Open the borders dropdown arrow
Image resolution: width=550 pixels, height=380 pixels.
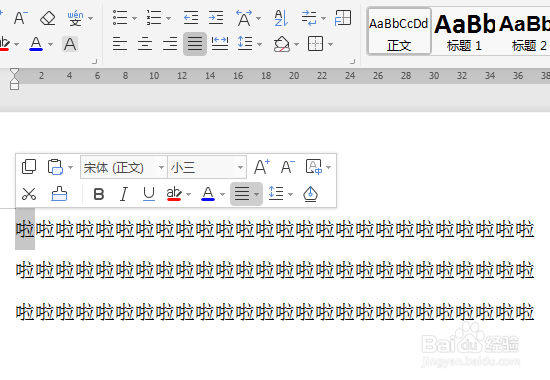coord(330,45)
